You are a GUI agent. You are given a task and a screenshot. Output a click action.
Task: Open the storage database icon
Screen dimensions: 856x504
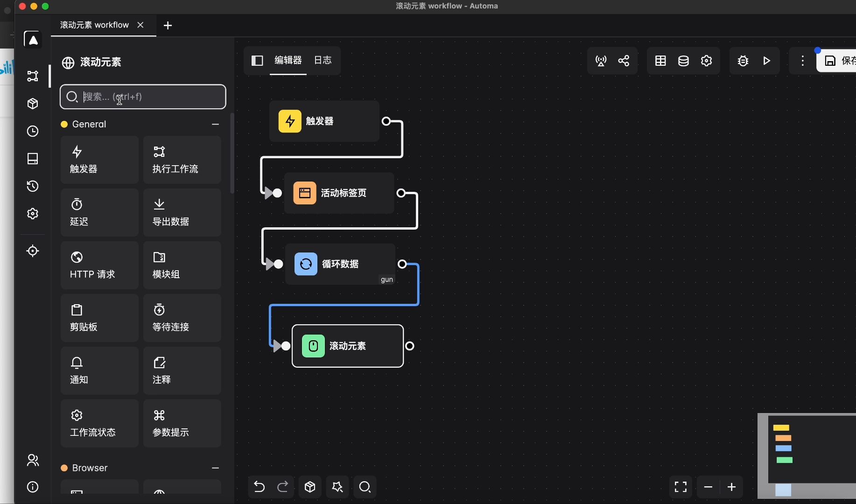click(x=683, y=61)
